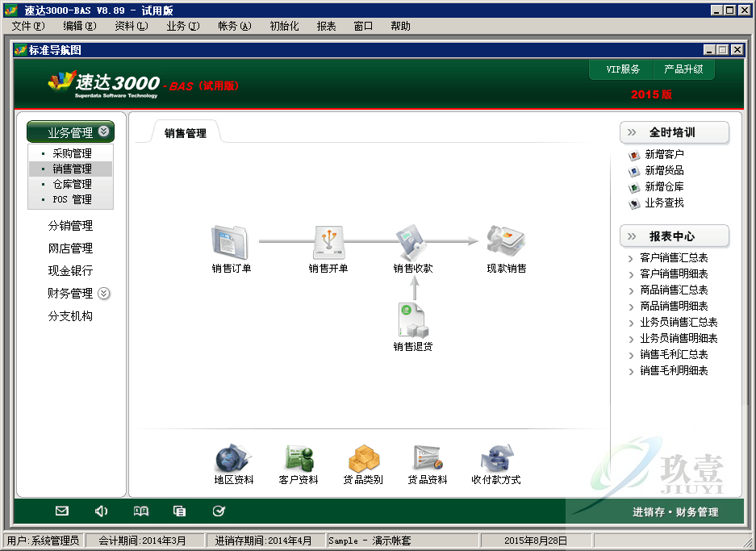Click the arrow beside 业务员销售明细表
Image resolution: width=756 pixels, height=551 pixels.
pyautogui.click(x=631, y=340)
